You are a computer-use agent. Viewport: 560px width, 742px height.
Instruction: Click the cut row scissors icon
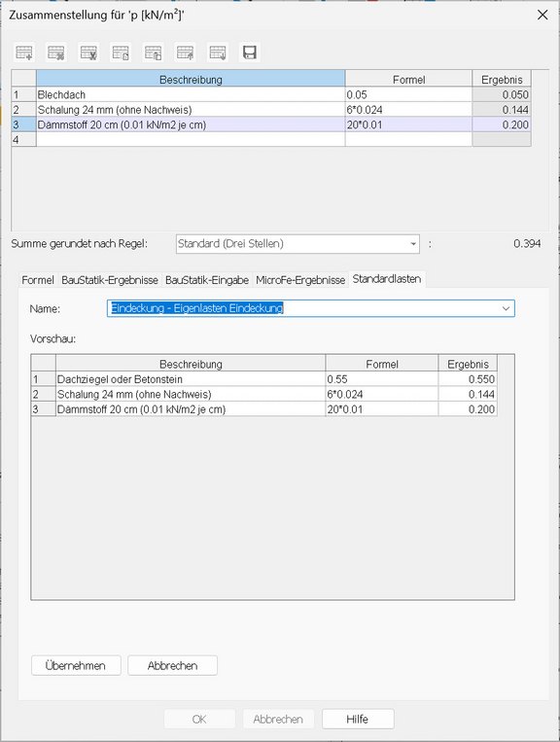pyautogui.click(x=88, y=53)
